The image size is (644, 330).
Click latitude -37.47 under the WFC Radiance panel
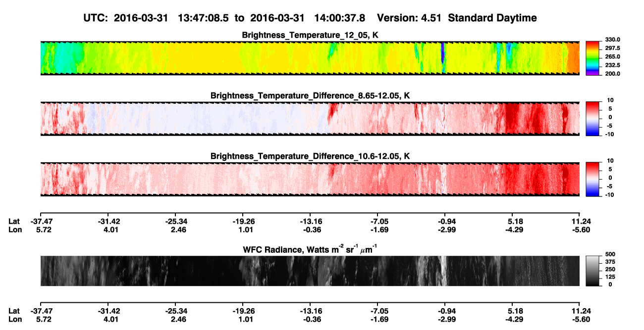(42, 311)
